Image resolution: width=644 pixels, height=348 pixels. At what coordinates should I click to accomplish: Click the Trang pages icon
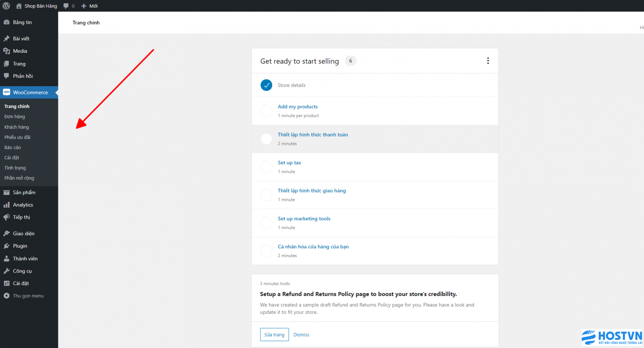[6, 64]
